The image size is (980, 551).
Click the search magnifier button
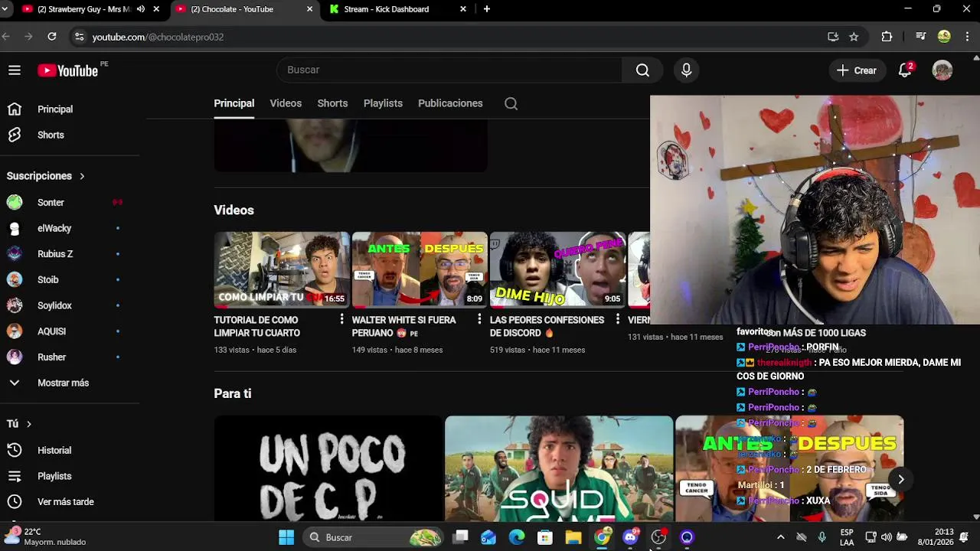(642, 70)
